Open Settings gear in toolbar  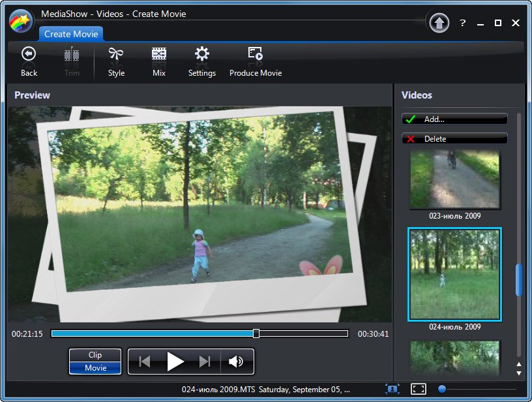pyautogui.click(x=202, y=54)
